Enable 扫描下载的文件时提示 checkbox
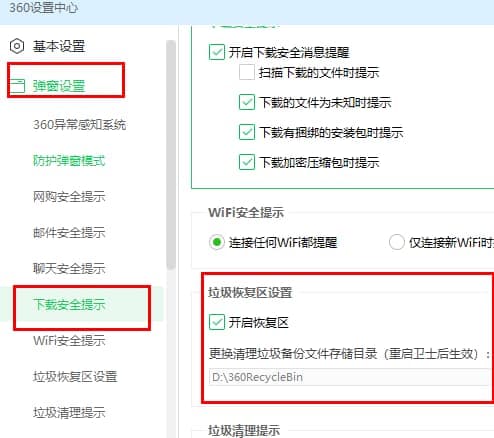This screenshot has width=494, height=438. coord(247,72)
